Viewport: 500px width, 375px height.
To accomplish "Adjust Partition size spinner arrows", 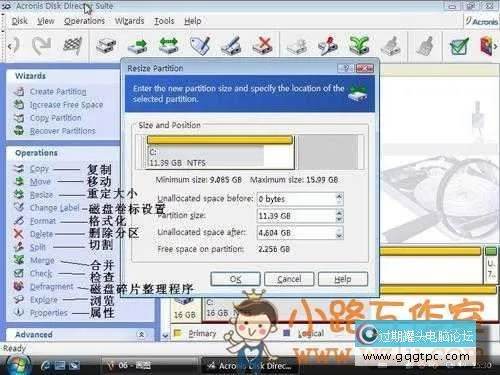I will (339, 216).
